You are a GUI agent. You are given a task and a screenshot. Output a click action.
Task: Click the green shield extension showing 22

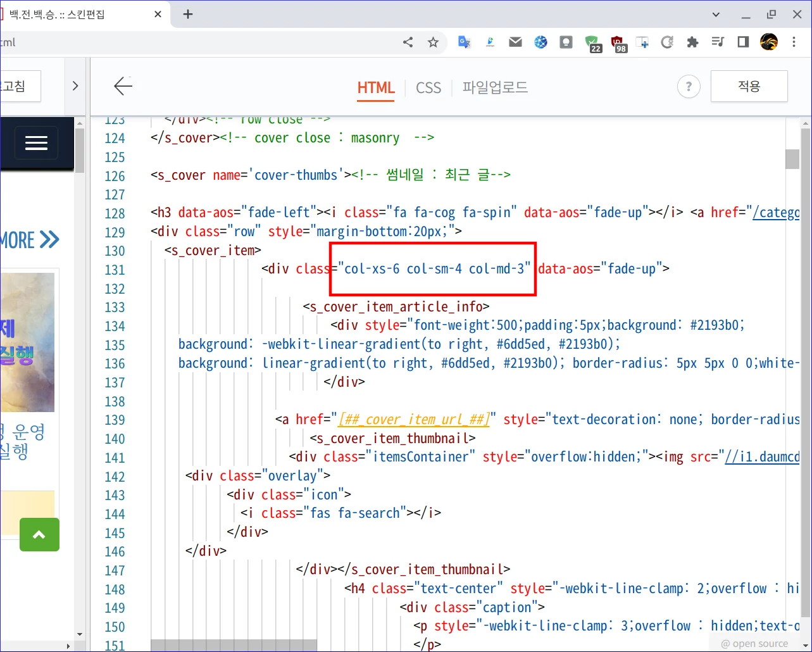(x=592, y=43)
